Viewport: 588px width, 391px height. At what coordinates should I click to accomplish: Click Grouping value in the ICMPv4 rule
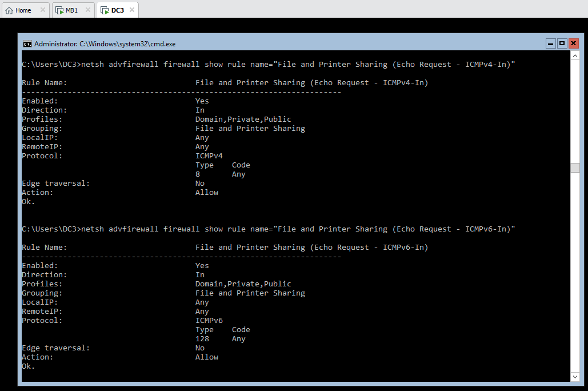pyautogui.click(x=250, y=129)
